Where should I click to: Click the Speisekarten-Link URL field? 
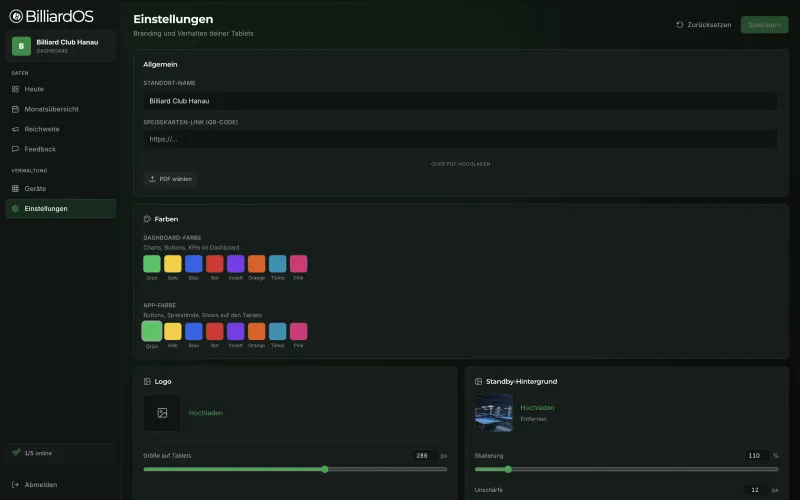point(461,139)
